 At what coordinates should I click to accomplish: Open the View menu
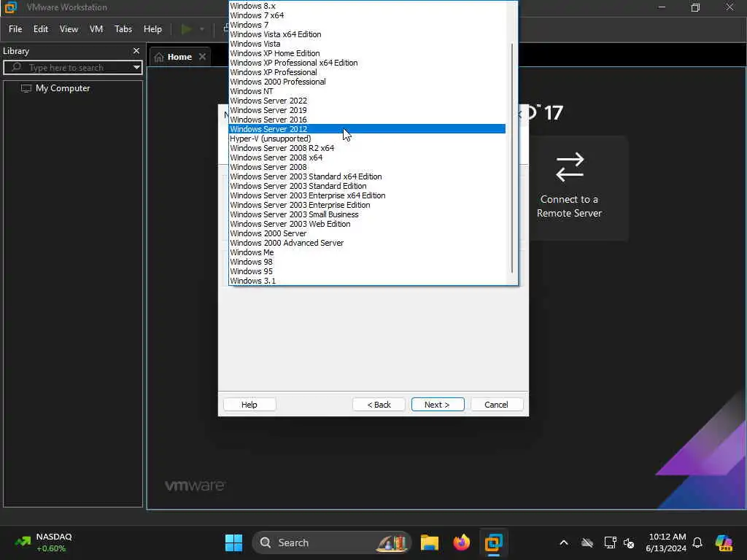click(x=69, y=29)
